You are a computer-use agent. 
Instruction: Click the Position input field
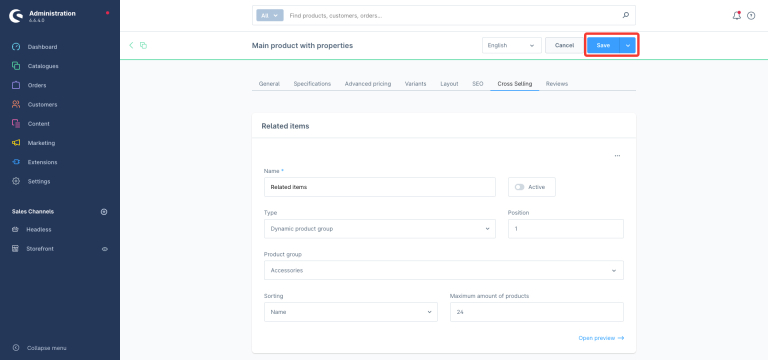click(x=566, y=229)
